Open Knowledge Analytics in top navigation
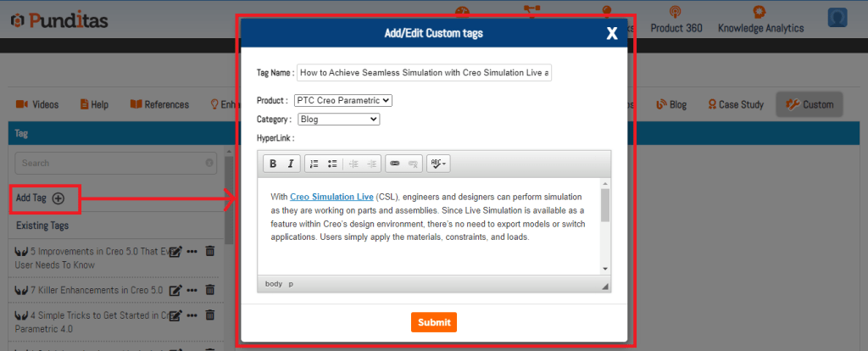 (760, 28)
